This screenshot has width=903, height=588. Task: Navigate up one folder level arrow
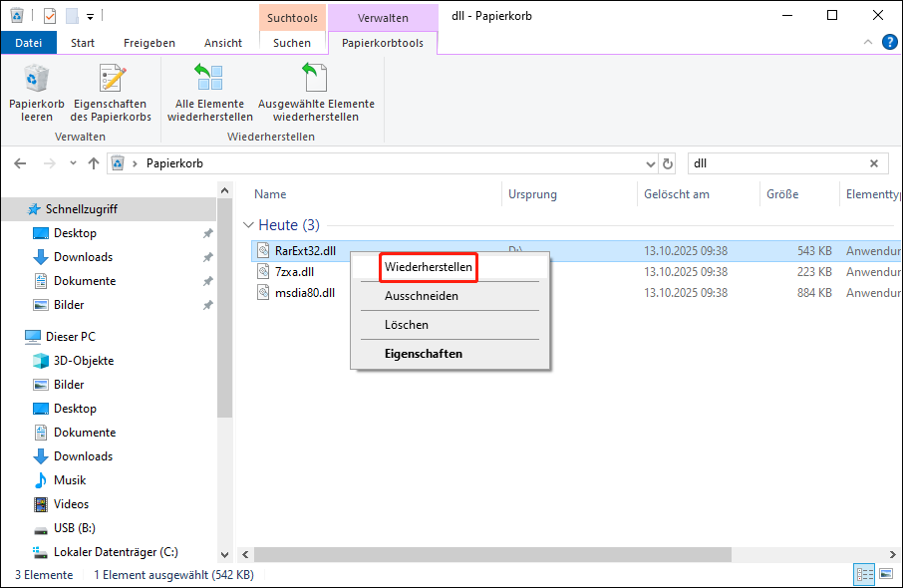coord(94,163)
